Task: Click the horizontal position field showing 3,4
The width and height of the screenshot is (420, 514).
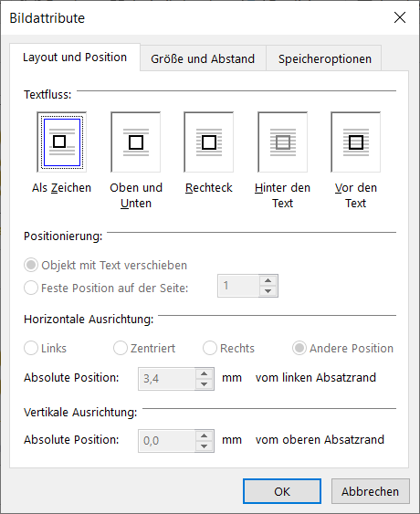Action: click(167, 379)
